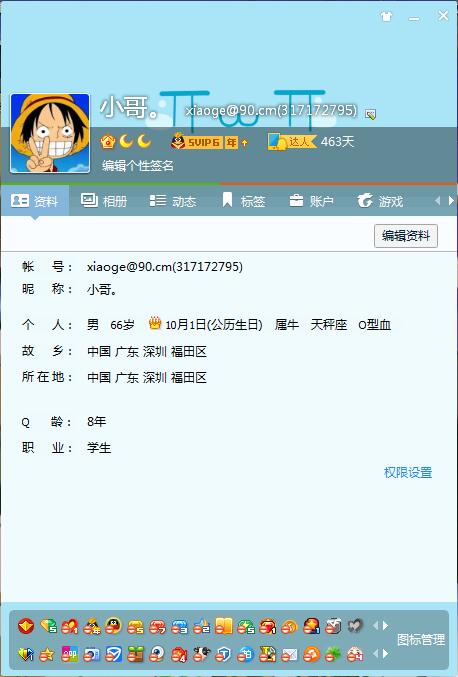
Task: Open the skin change shirt icon
Action: [386, 17]
